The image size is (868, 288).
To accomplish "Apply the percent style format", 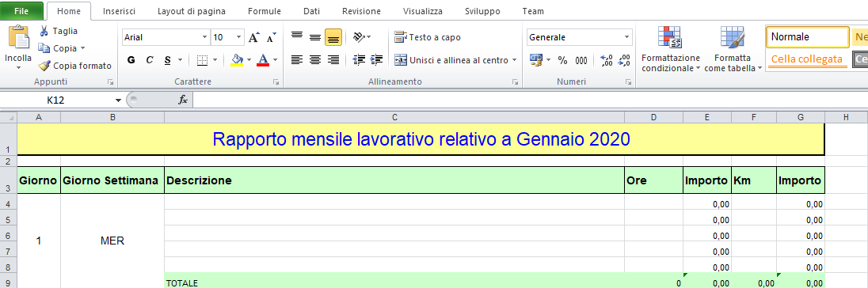I will 562,60.
